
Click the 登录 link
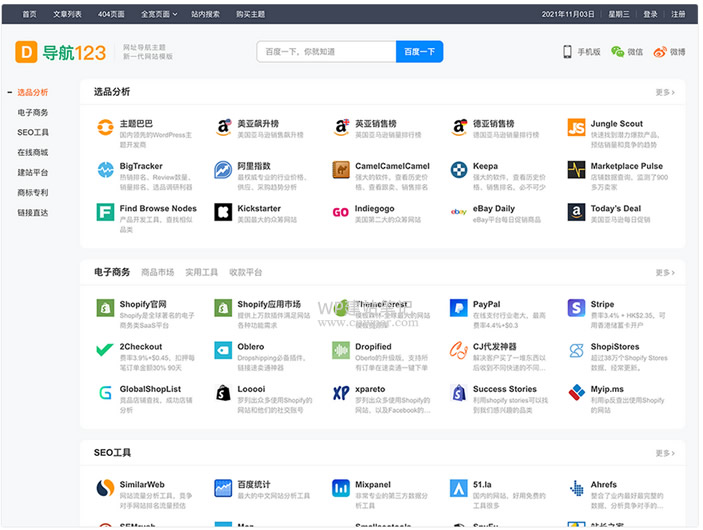click(650, 14)
